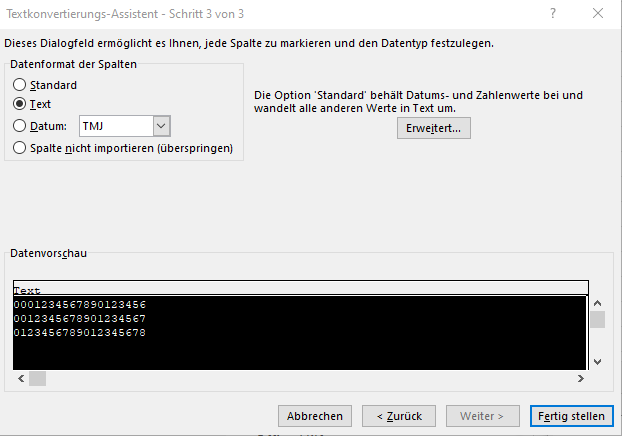Viewport: 622px width, 436px height.
Task: Click the vertical scrollbar thumb in preview
Action: click(x=597, y=320)
